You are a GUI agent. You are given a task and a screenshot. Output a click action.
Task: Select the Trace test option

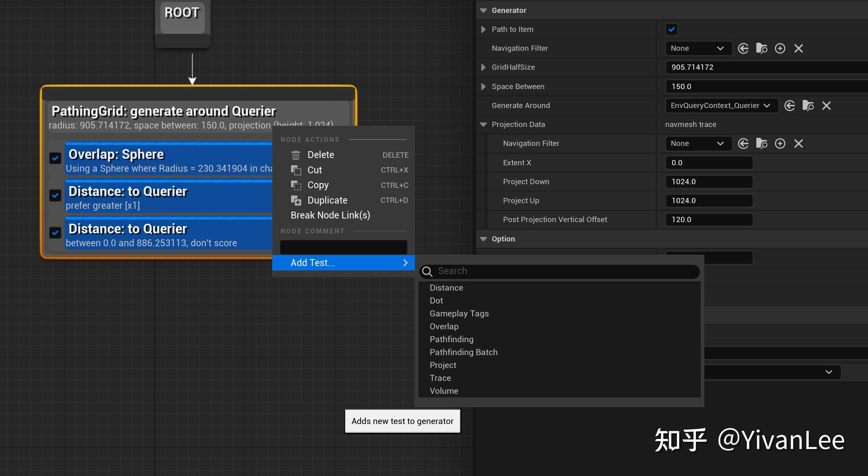click(x=440, y=378)
